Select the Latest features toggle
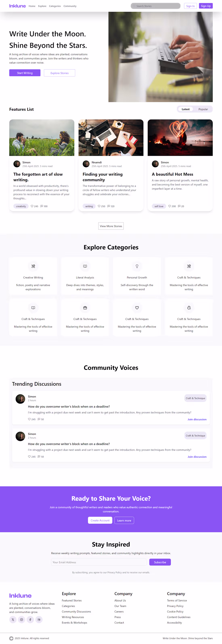Image resolution: width=222 pixels, height=644 pixels. click(x=185, y=109)
